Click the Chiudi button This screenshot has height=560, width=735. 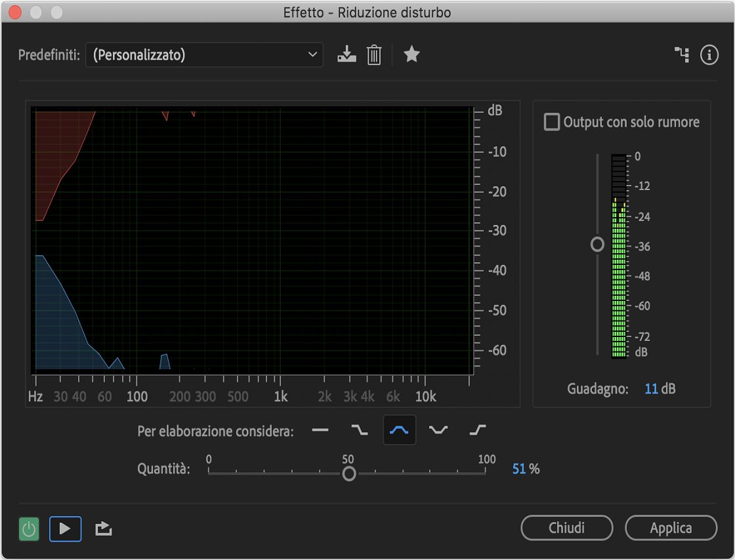(567, 528)
